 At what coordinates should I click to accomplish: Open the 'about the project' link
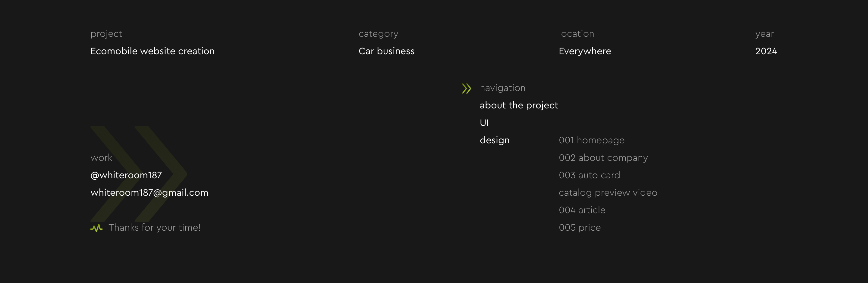click(519, 105)
